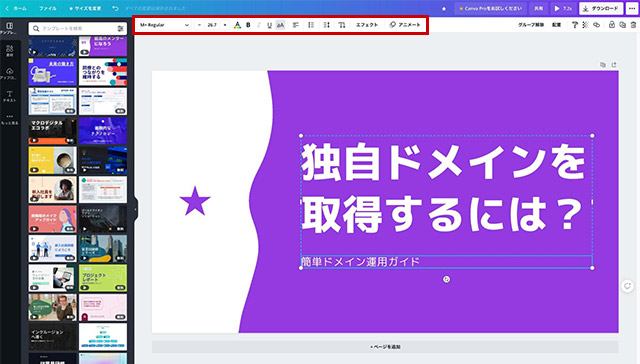Open letter and line spacing settings
This screenshot has width=640, height=364.
(327, 25)
